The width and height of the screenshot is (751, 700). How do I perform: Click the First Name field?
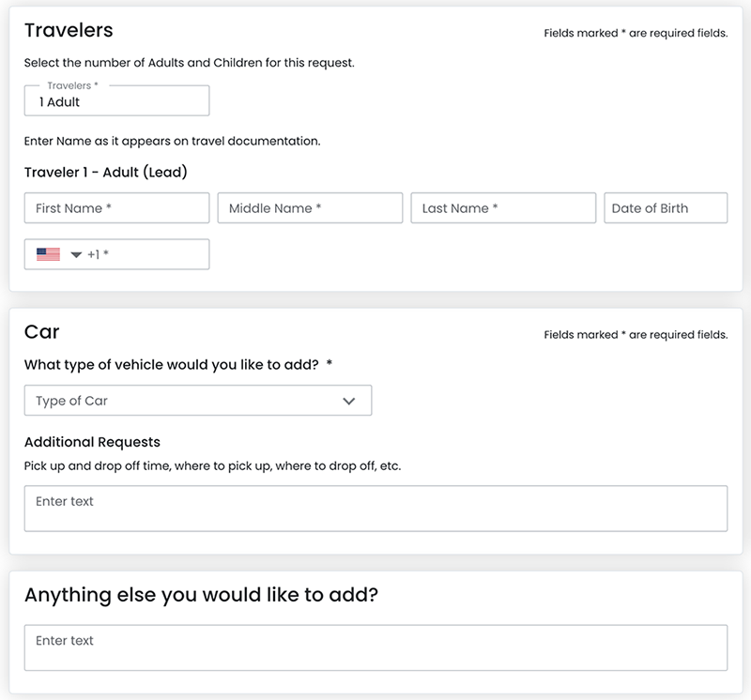116,208
